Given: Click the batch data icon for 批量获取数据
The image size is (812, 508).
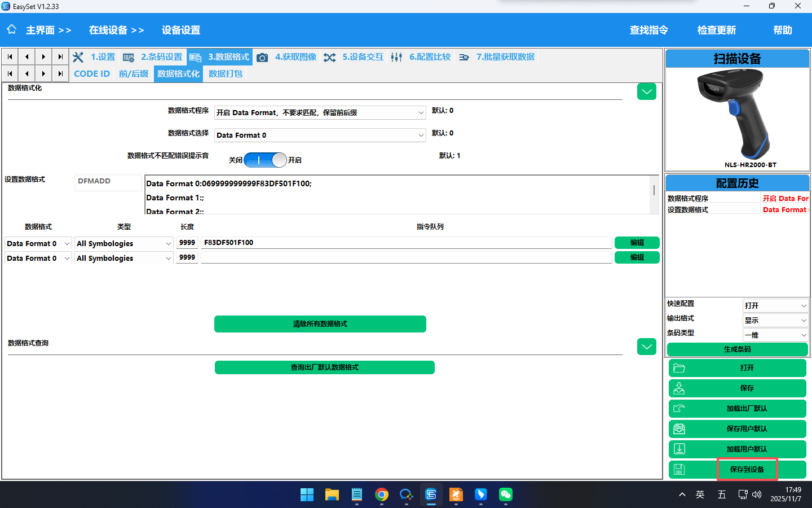Looking at the screenshot, I should click(x=464, y=57).
